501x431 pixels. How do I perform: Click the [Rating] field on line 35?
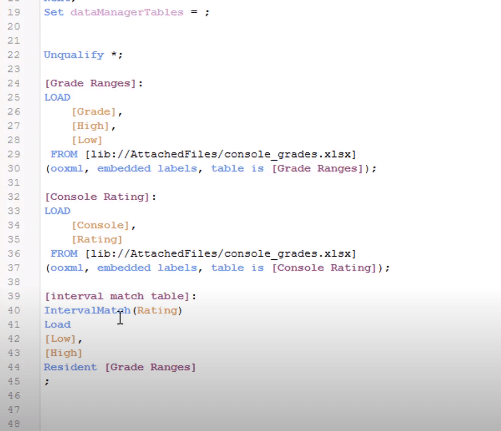(97, 240)
